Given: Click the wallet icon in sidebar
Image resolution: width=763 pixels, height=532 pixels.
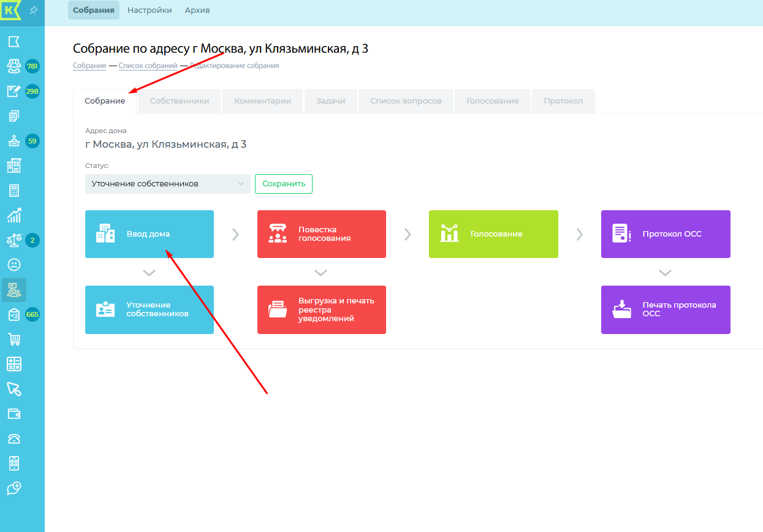Looking at the screenshot, I should coord(13,414).
